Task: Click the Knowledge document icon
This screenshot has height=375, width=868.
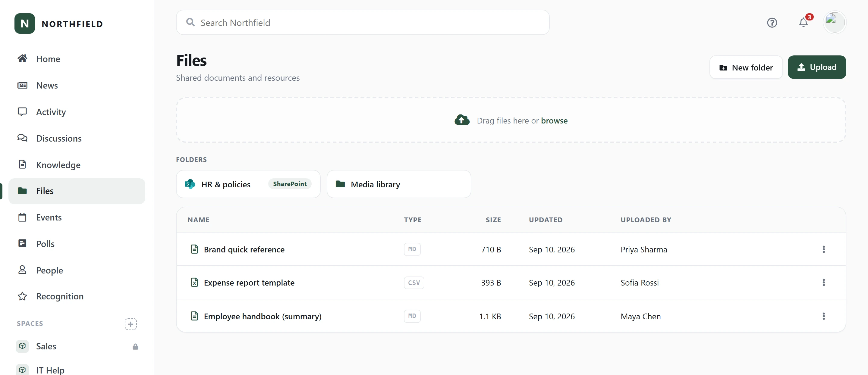Action: pyautogui.click(x=22, y=164)
